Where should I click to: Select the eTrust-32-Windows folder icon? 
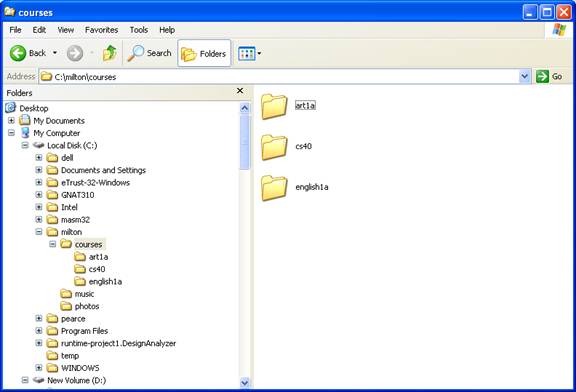coord(53,183)
